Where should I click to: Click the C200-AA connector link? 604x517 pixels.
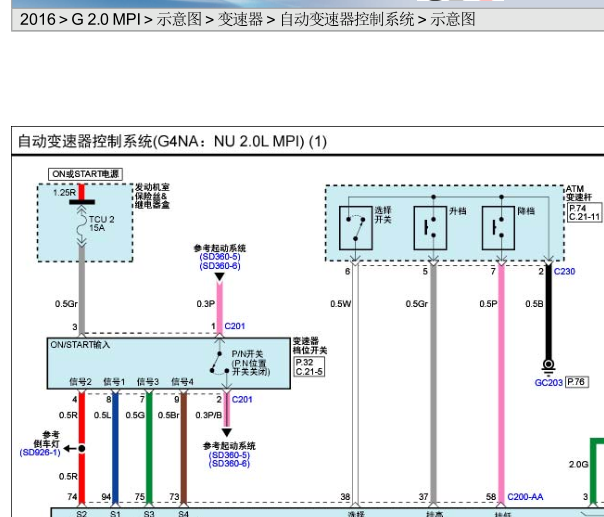(x=525, y=497)
